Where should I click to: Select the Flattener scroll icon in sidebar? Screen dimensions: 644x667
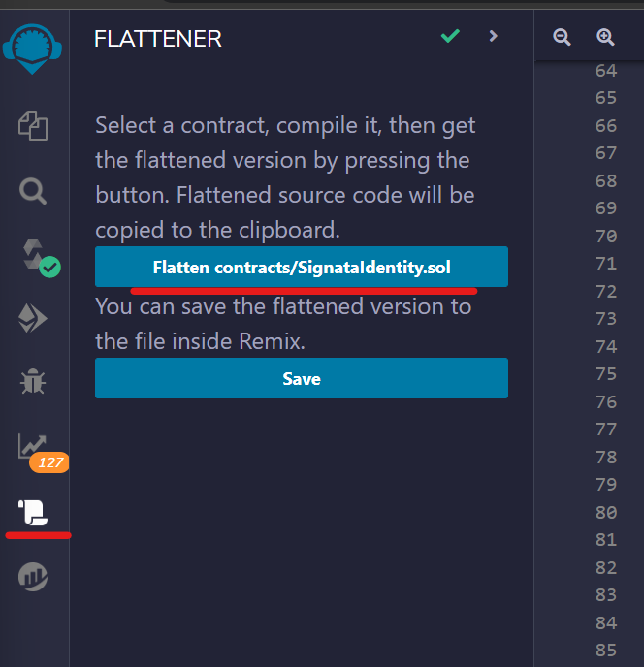click(x=33, y=513)
